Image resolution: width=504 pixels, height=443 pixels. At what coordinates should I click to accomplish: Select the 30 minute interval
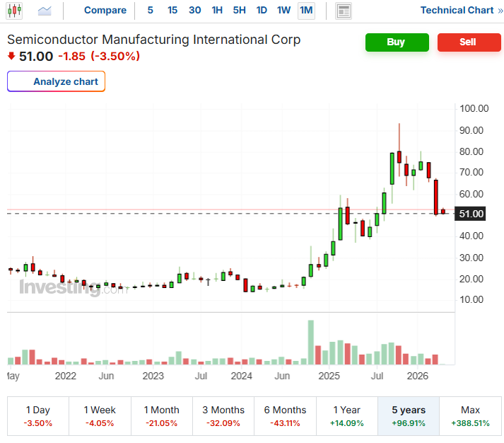(195, 11)
